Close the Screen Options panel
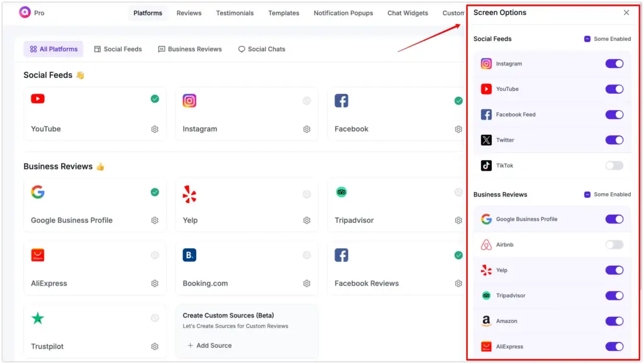644x364 pixels. pyautogui.click(x=626, y=13)
